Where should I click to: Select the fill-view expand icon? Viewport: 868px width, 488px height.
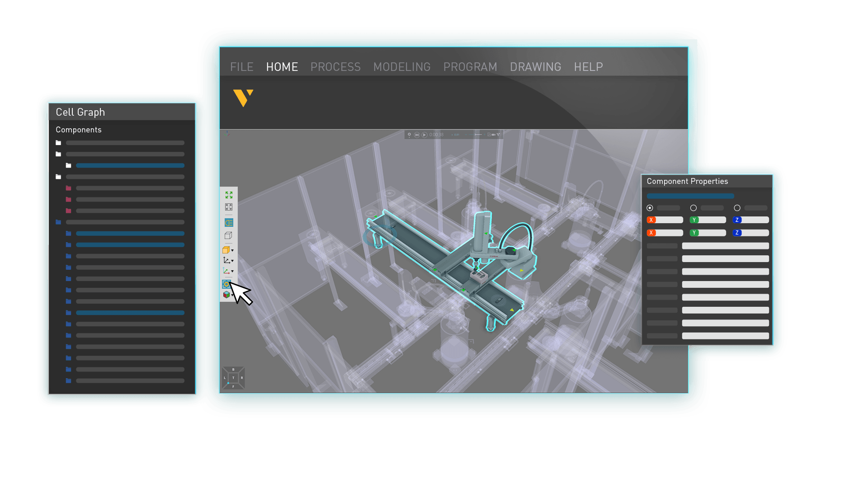[x=229, y=206]
